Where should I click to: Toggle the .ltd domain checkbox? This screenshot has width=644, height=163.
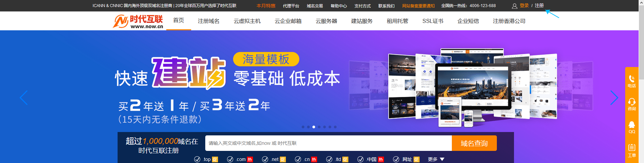click(329, 159)
